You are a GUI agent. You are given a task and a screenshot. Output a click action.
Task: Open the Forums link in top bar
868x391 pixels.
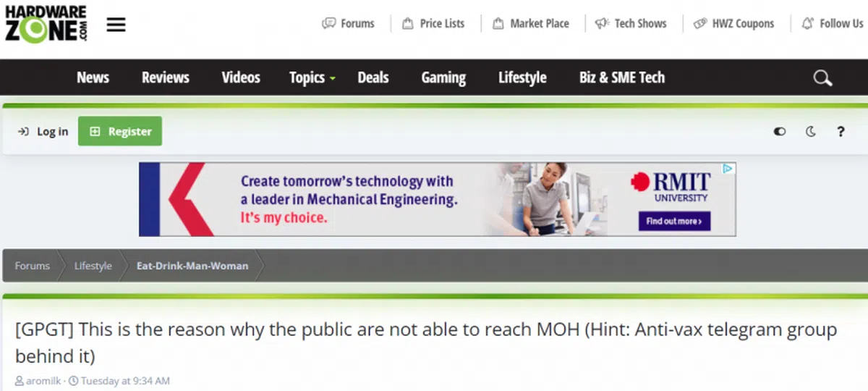tap(349, 24)
